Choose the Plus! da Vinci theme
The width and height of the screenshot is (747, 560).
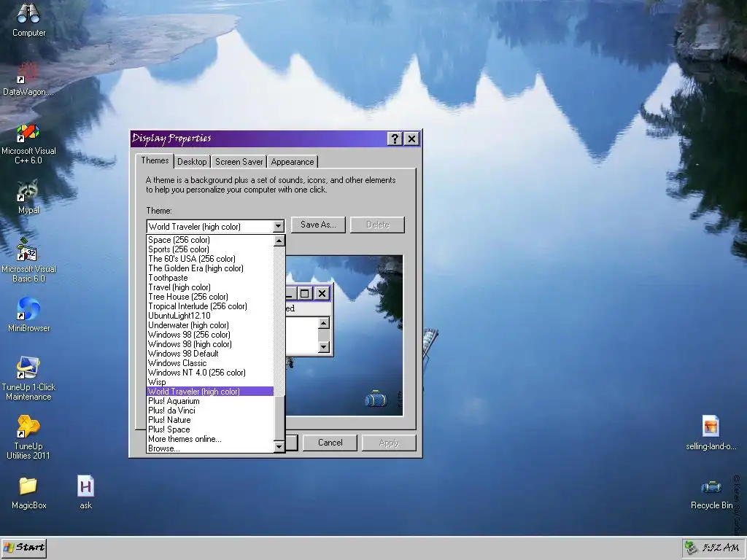pos(210,411)
